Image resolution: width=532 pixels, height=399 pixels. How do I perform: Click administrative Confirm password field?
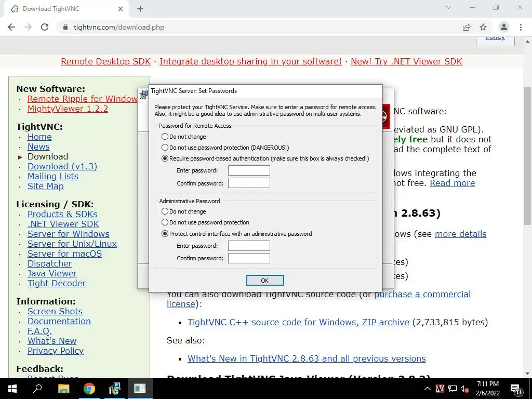coord(249,258)
